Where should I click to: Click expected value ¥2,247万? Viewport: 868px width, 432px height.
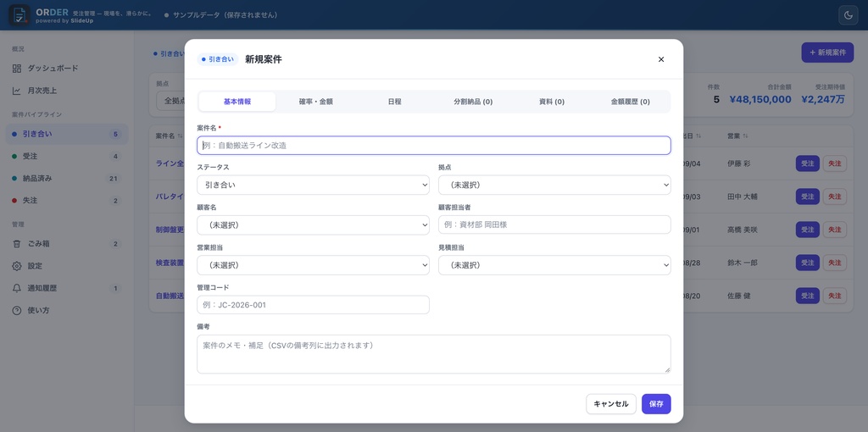[x=822, y=100]
